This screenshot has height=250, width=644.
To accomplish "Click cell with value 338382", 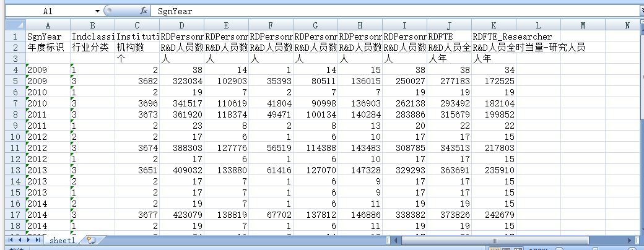I will [404, 214].
